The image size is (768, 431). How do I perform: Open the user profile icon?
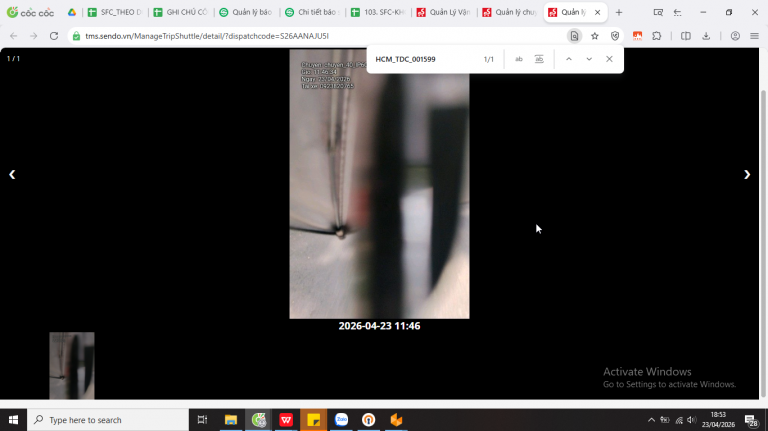tap(735, 36)
